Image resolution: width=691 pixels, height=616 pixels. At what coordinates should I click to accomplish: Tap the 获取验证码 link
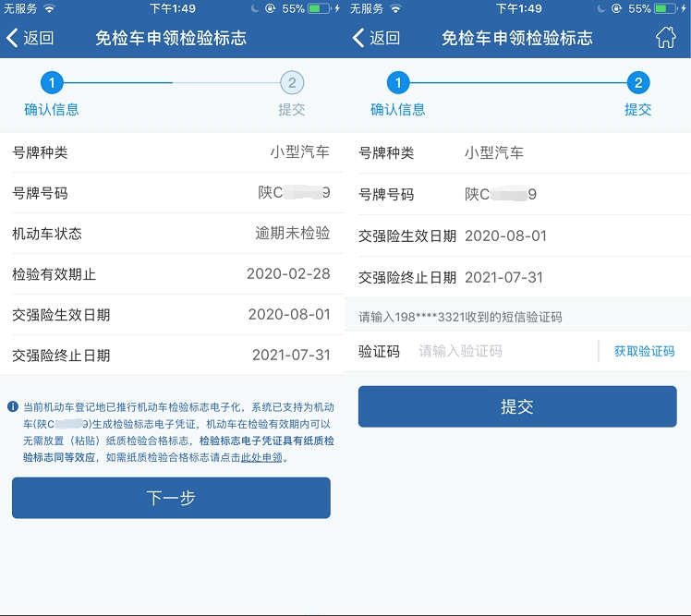pos(644,351)
